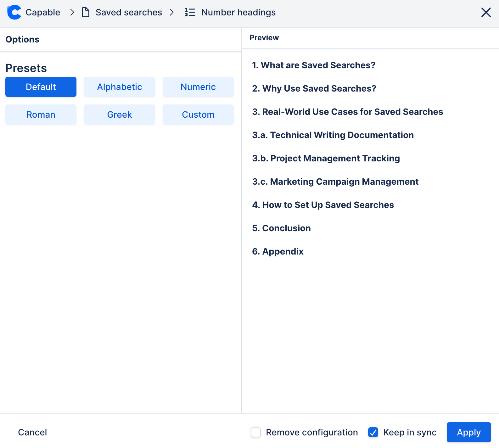This screenshot has height=448, width=499.
Task: Click the Saved searches page icon
Action: coord(86,13)
